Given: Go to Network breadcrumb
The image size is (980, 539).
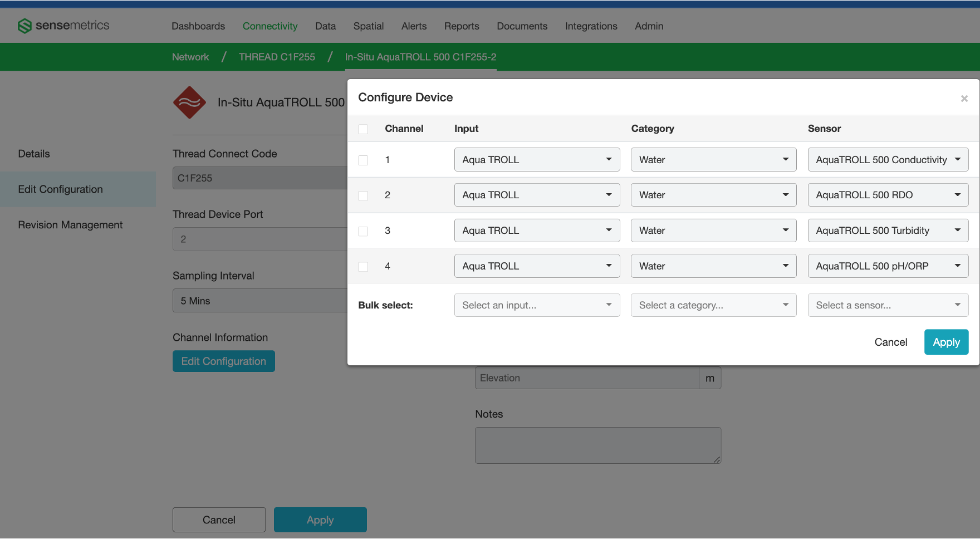Looking at the screenshot, I should tap(190, 57).
